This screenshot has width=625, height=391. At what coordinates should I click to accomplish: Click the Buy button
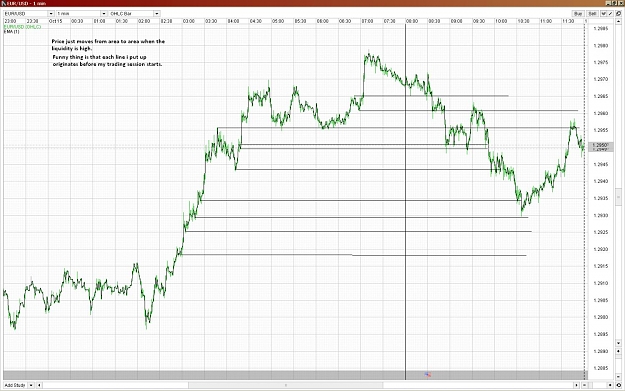click(578, 14)
